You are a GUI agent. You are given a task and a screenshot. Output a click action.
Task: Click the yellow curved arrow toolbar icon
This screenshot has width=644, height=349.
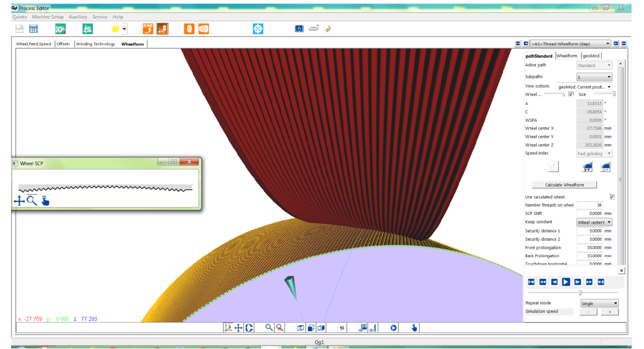coord(328,29)
